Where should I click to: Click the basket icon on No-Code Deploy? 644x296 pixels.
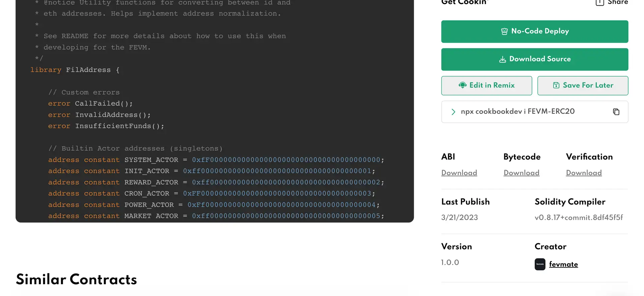coord(504,32)
